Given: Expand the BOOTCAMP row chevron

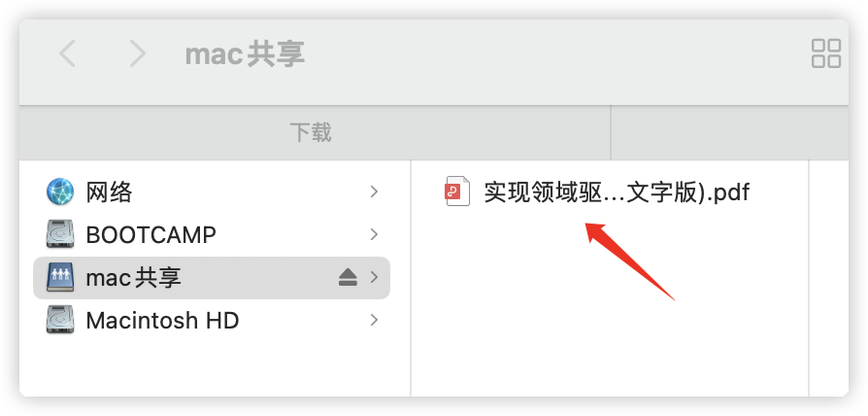Looking at the screenshot, I should [374, 234].
